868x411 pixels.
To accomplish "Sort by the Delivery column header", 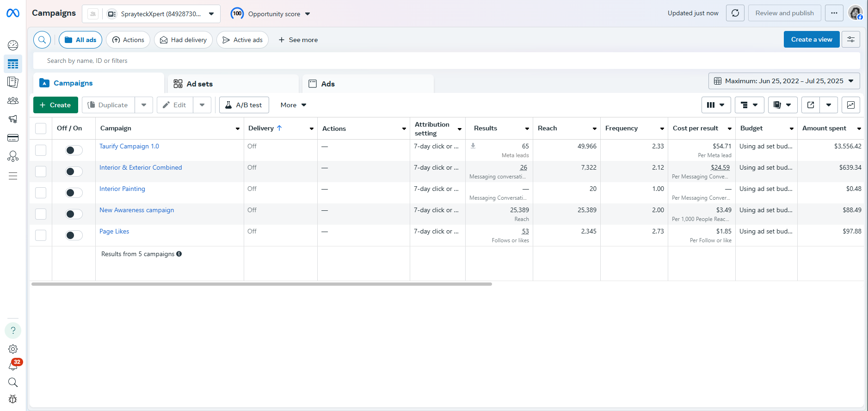I will tap(265, 128).
